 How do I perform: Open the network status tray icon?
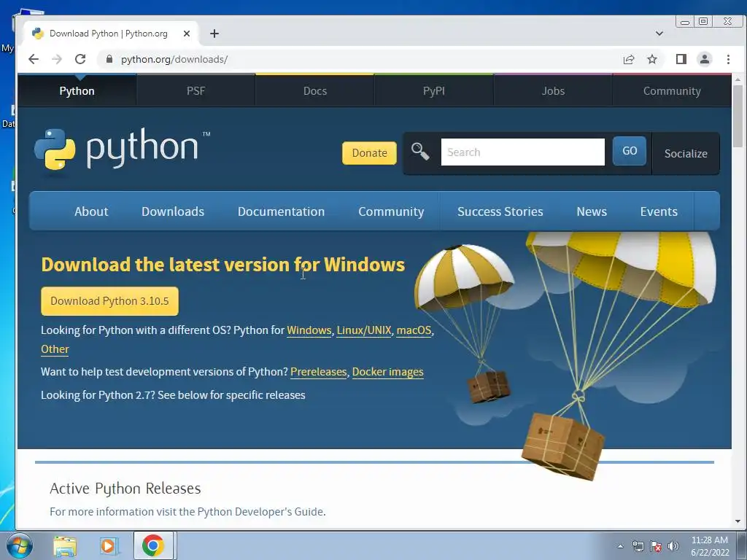[638, 546]
